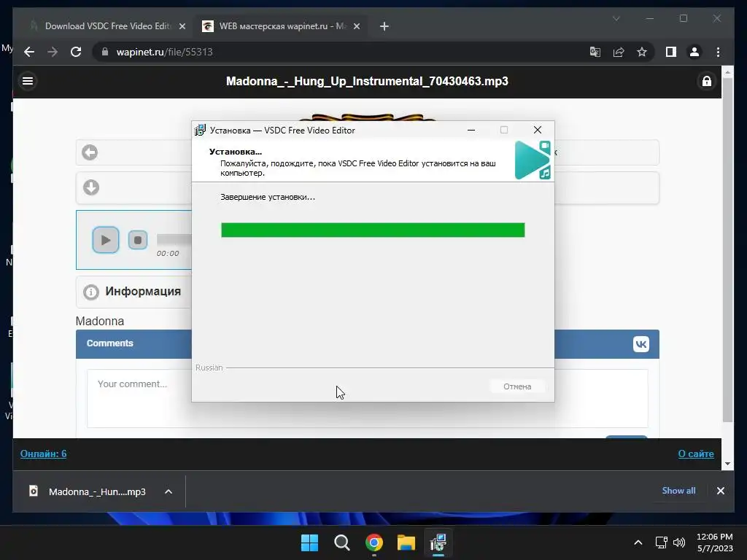Play the Madonna mp3 in web player
The width and height of the screenshot is (747, 560).
[x=106, y=240]
